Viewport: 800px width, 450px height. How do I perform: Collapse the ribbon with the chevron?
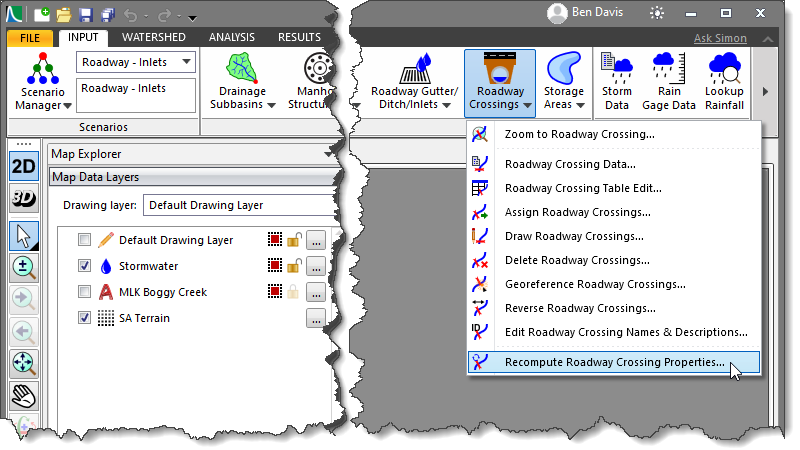[x=767, y=39]
